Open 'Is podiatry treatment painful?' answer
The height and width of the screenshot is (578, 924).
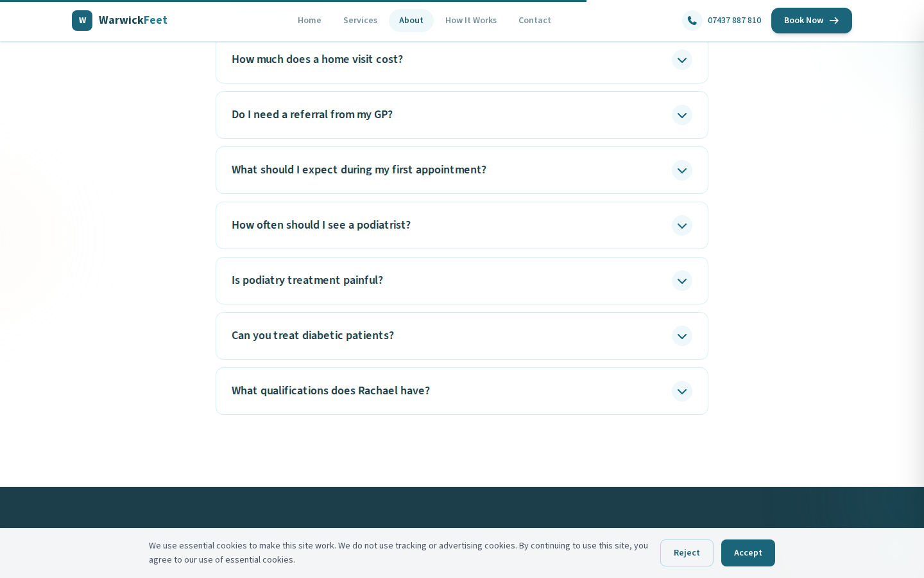pos(307,280)
